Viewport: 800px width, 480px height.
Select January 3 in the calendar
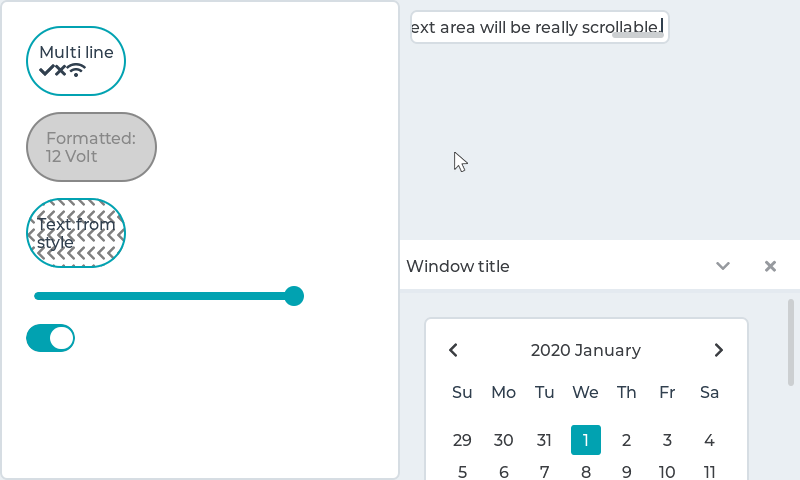coord(667,440)
